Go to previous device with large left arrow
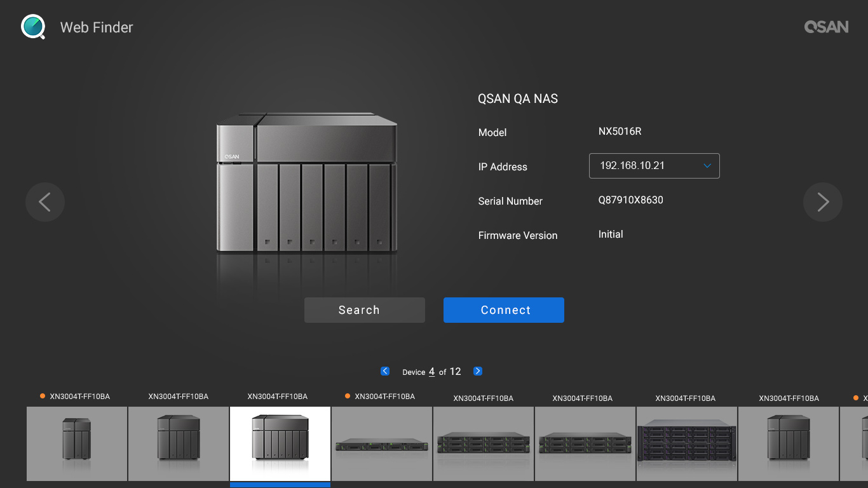The height and width of the screenshot is (488, 868). click(45, 202)
